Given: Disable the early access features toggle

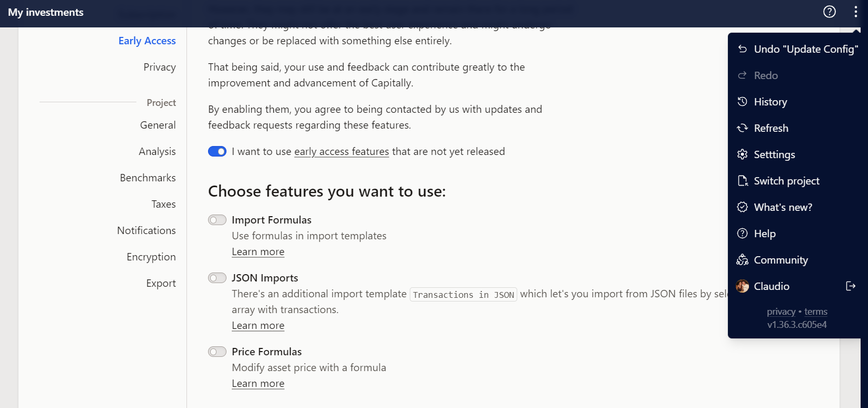Looking at the screenshot, I should [217, 152].
